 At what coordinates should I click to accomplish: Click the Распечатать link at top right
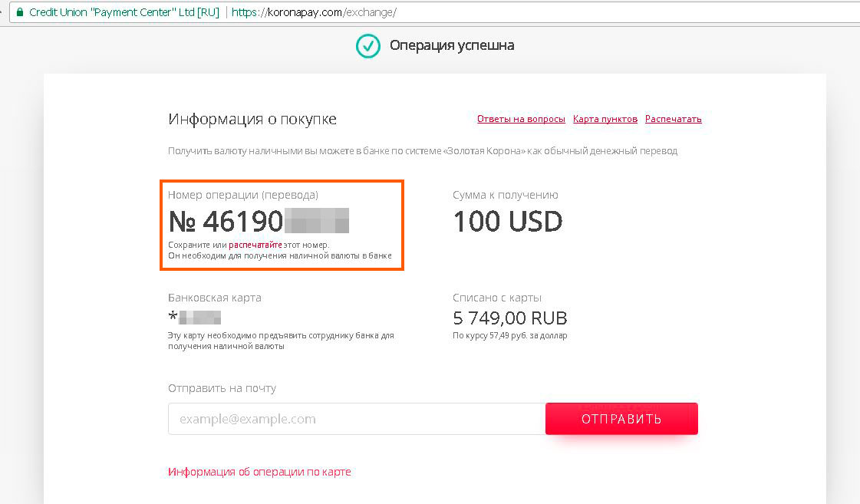point(673,119)
